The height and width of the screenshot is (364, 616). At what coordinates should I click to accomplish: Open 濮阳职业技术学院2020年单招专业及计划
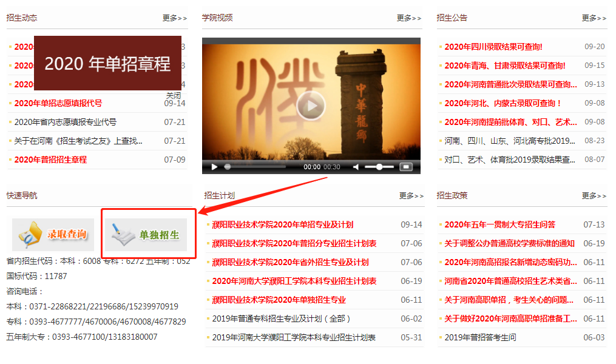point(283,224)
